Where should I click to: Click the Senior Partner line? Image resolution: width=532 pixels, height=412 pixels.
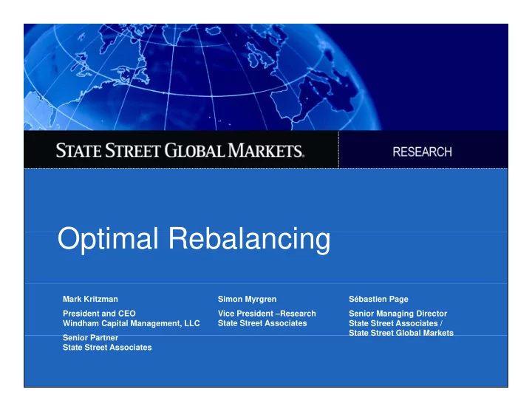(90, 337)
